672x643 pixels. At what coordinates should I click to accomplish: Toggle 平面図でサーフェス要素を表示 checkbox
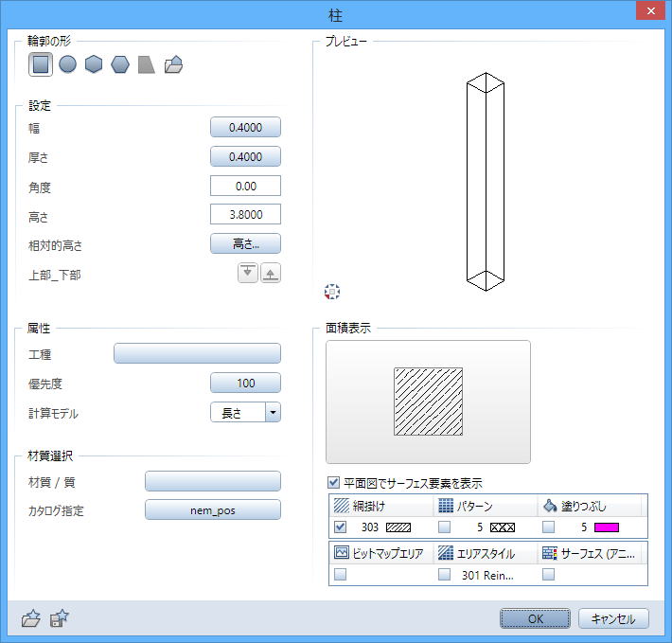tap(333, 482)
